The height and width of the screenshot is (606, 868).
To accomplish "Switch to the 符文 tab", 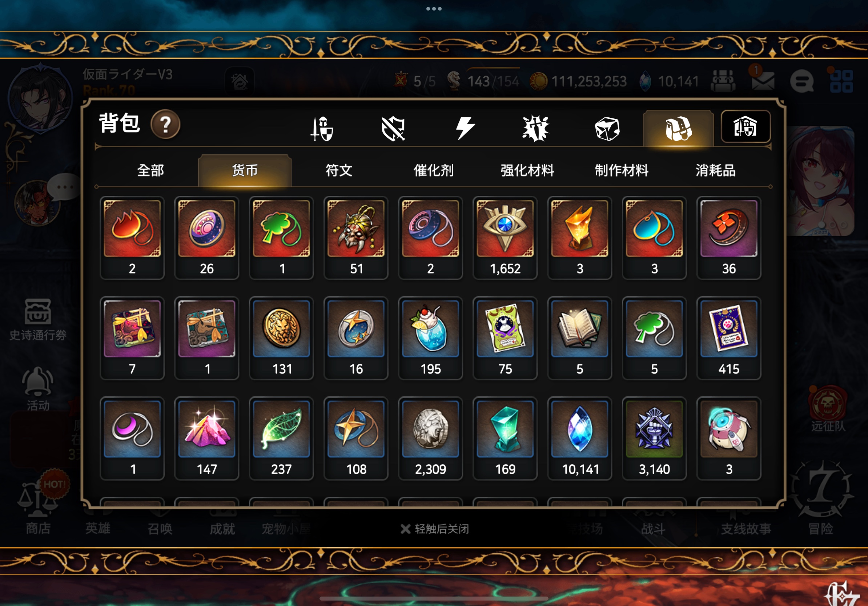I will pyautogui.click(x=339, y=170).
